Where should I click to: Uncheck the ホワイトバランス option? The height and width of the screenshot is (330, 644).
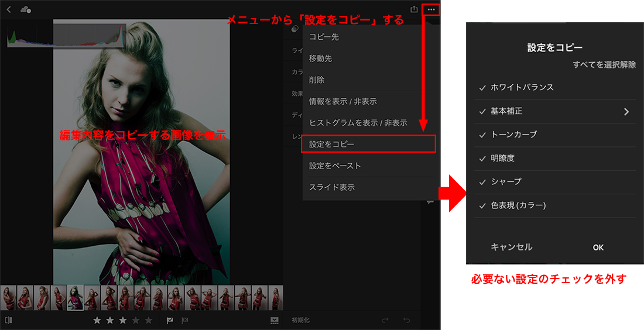(482, 88)
